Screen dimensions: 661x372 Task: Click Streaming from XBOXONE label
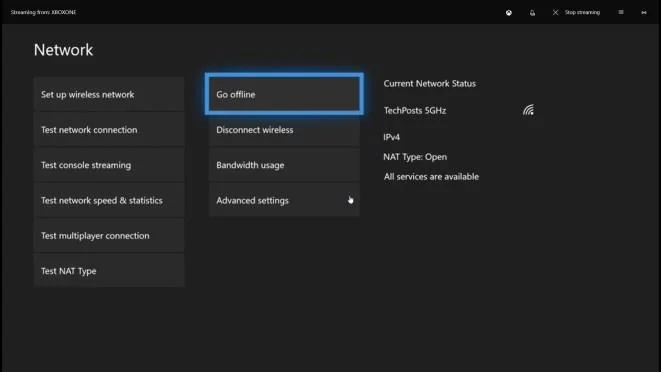click(x=43, y=12)
